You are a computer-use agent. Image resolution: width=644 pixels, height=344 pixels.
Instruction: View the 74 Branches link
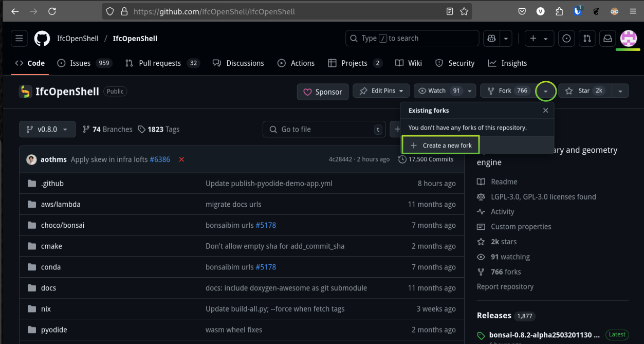click(x=107, y=130)
